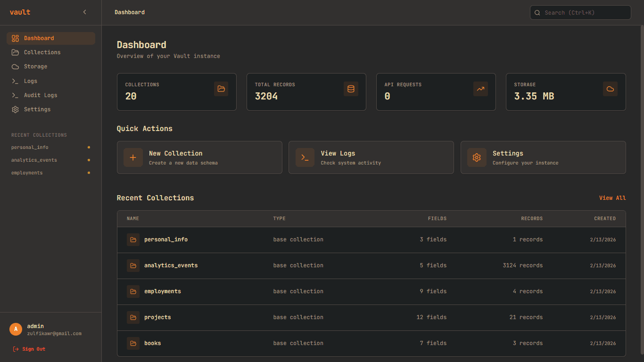Click the Collections folder icon in sidebar

tap(15, 52)
